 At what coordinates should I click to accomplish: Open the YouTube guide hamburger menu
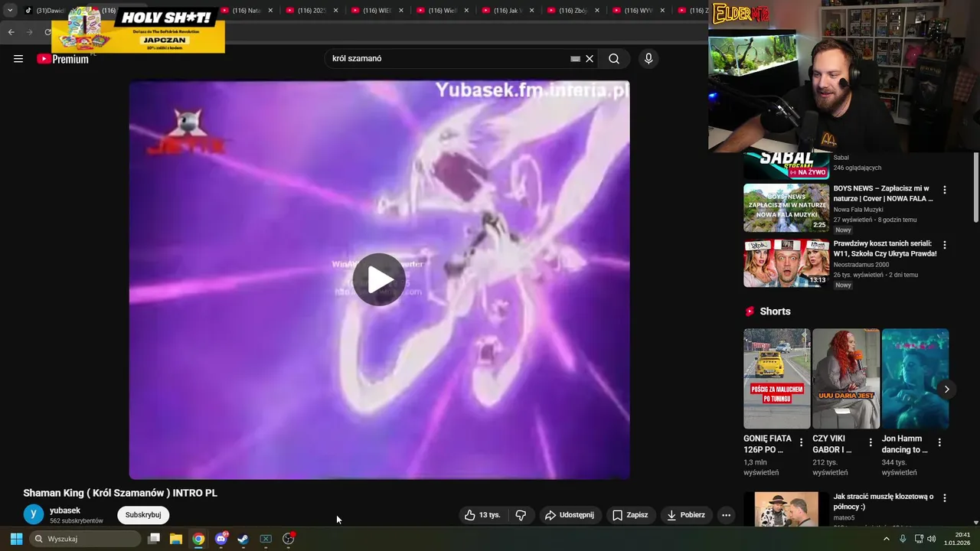click(18, 59)
